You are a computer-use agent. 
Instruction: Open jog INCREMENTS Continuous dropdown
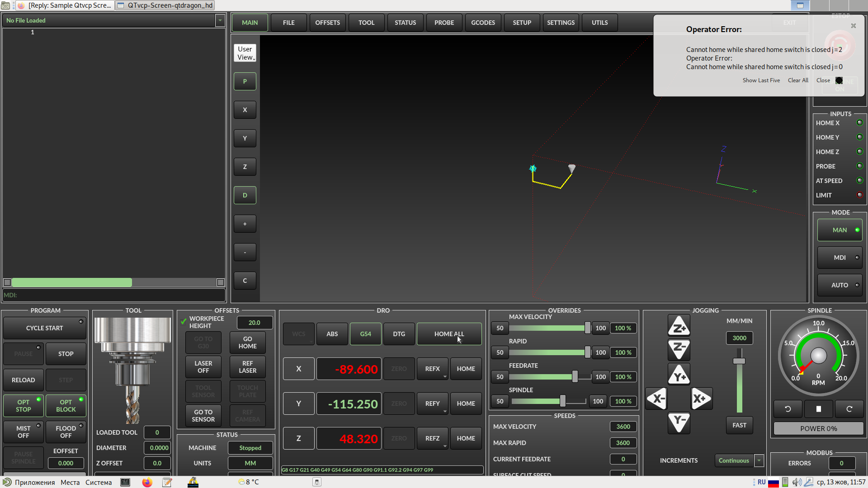click(x=759, y=460)
